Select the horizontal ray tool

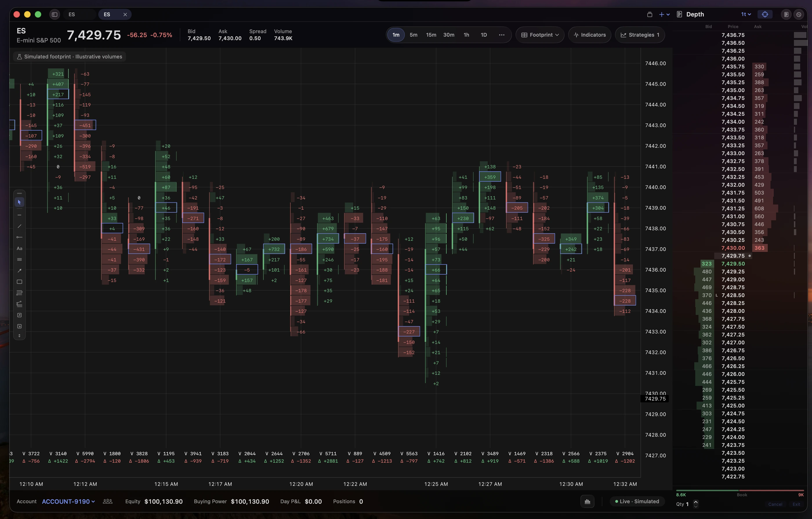coord(19,237)
